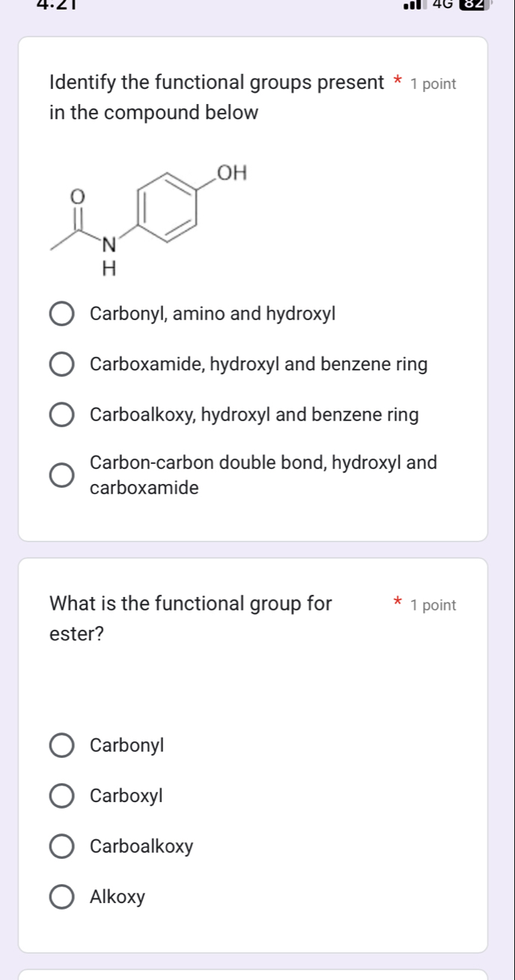The width and height of the screenshot is (515, 980).
Task: Select "Carboalkoxy" in the ester question
Action: pyautogui.click(x=63, y=847)
